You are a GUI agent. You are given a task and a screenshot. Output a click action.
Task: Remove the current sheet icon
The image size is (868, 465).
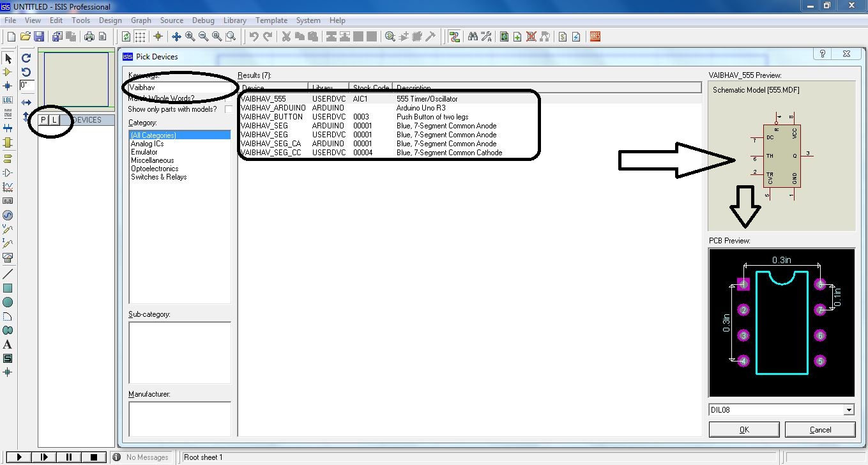[531, 36]
